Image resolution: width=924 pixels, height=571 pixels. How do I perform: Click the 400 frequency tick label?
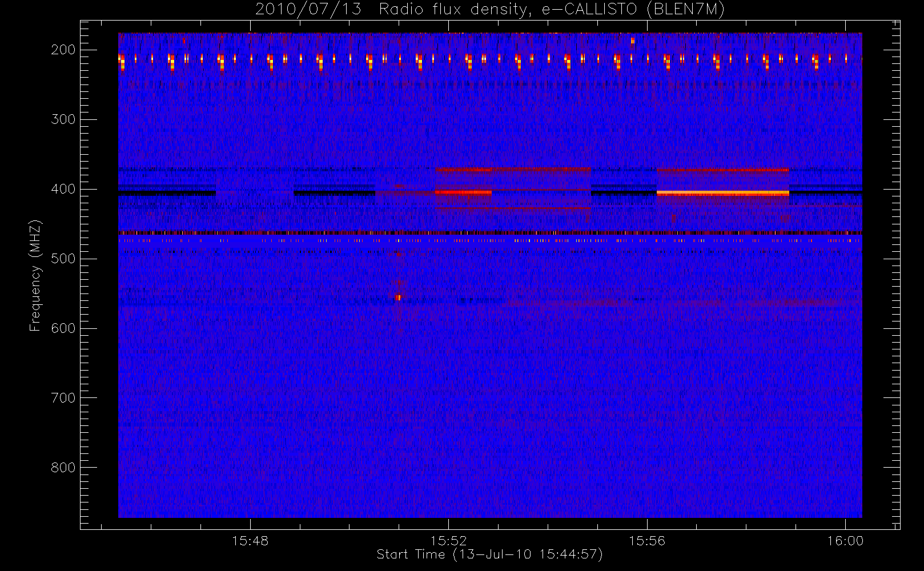[63, 189]
